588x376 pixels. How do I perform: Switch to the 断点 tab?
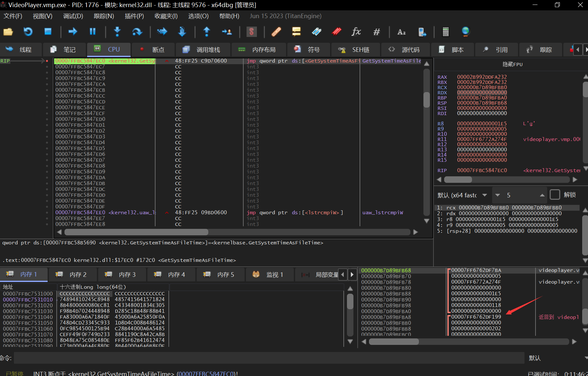coord(153,50)
